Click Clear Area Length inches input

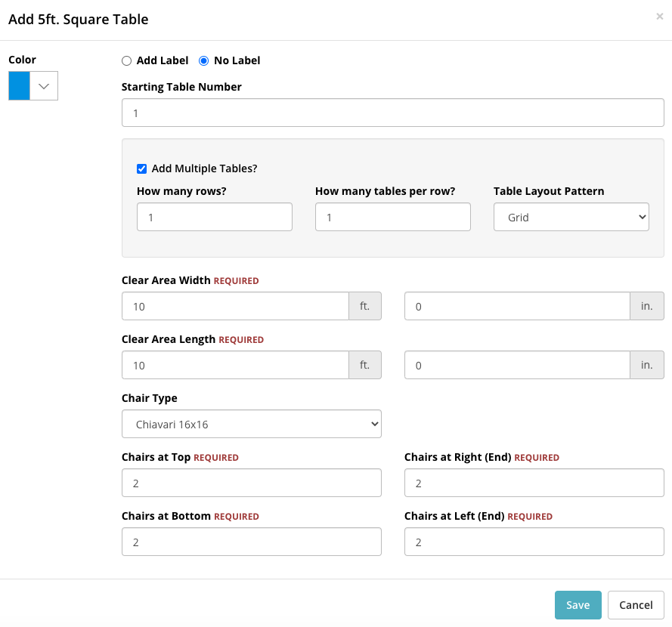(x=517, y=365)
